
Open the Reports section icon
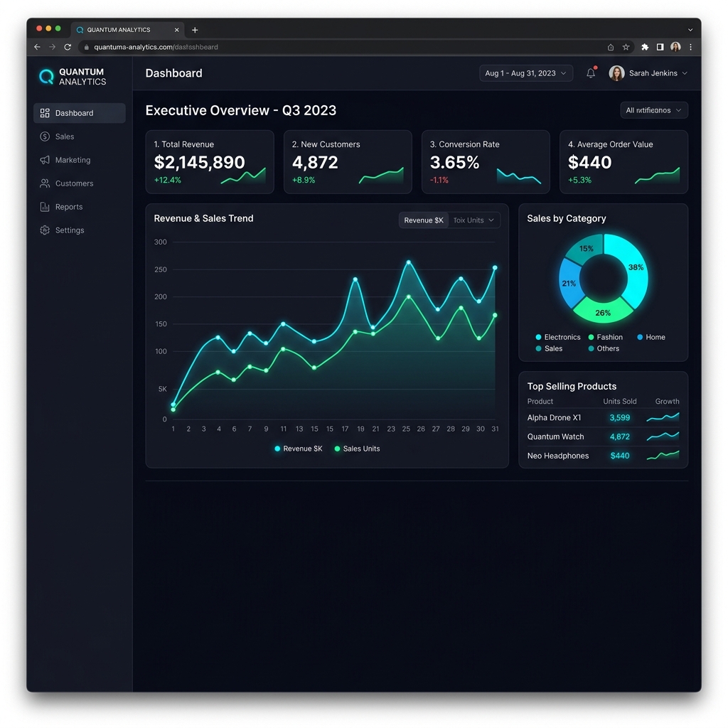click(44, 207)
